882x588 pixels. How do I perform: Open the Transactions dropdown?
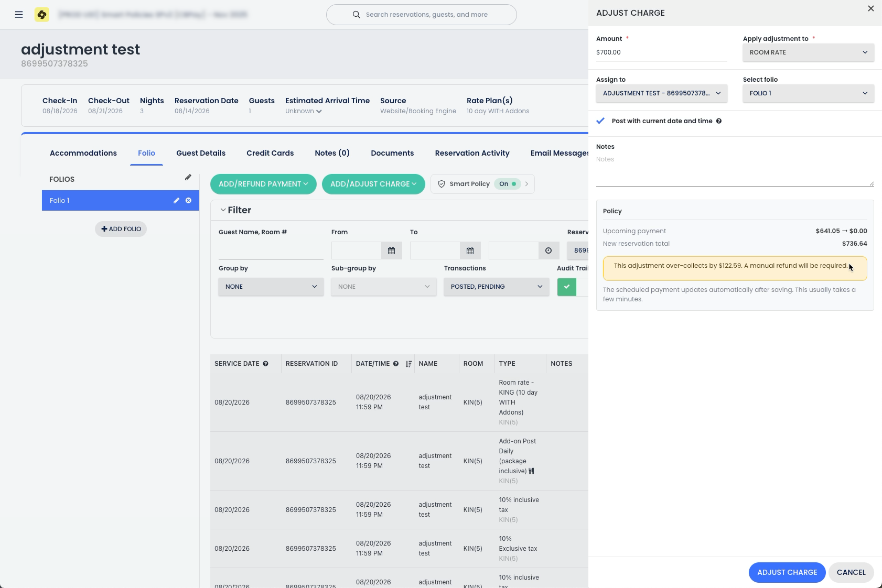(497, 287)
